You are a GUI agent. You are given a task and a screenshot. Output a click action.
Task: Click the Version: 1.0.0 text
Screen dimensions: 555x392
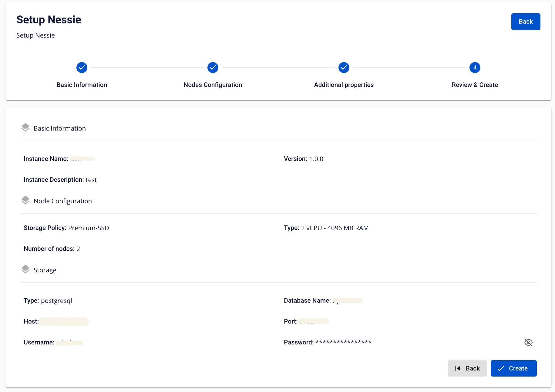304,159
